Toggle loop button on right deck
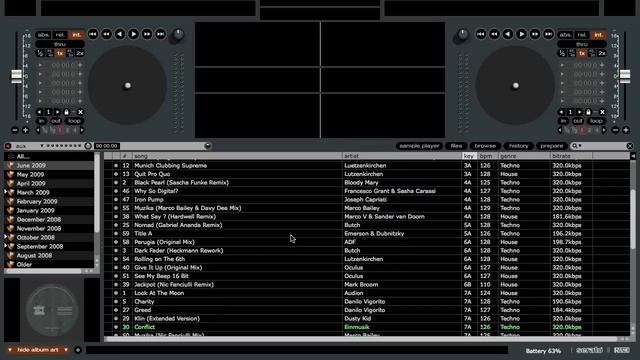The width and height of the screenshot is (640, 360). click(x=596, y=121)
